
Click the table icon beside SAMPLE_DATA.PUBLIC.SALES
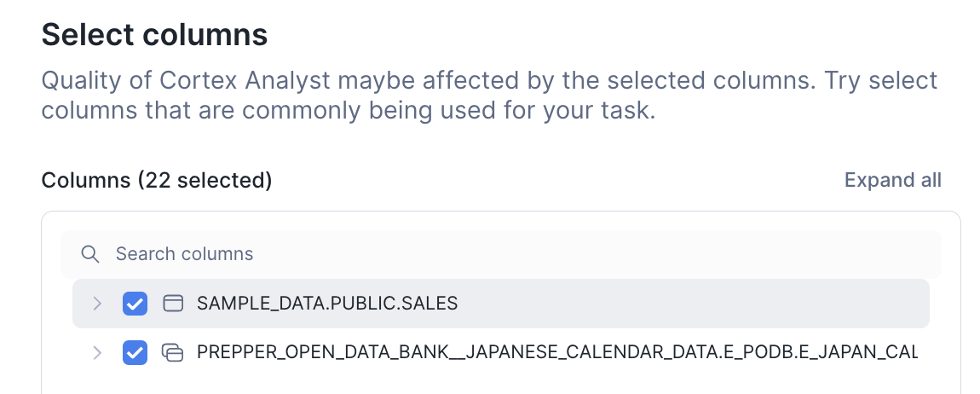pos(172,304)
